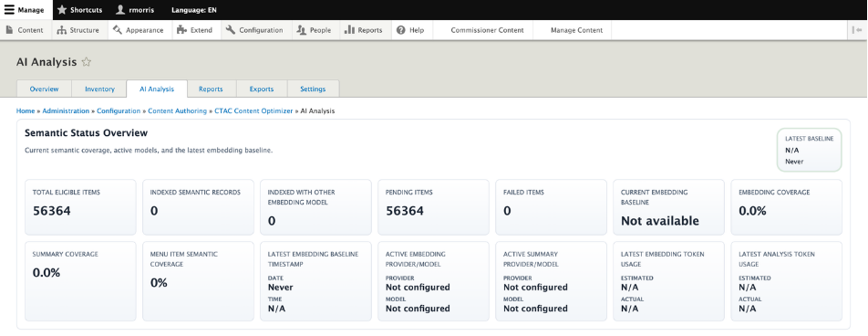
Task: Switch to the Inventory tab
Action: pyautogui.click(x=99, y=89)
